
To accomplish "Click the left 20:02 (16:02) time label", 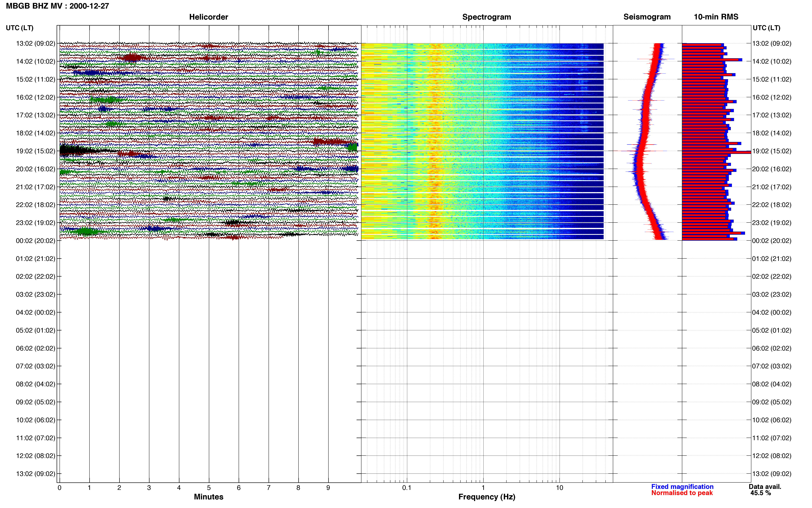I will coord(36,169).
